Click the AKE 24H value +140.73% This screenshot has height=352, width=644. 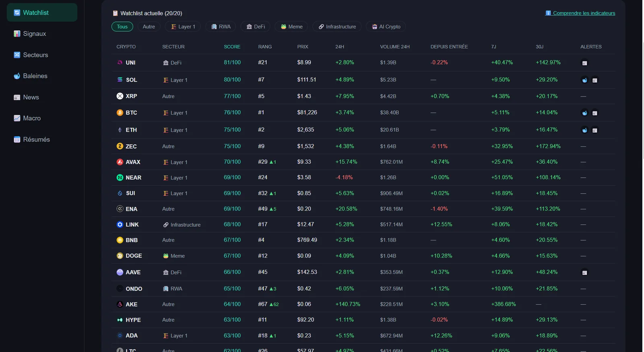point(348,304)
